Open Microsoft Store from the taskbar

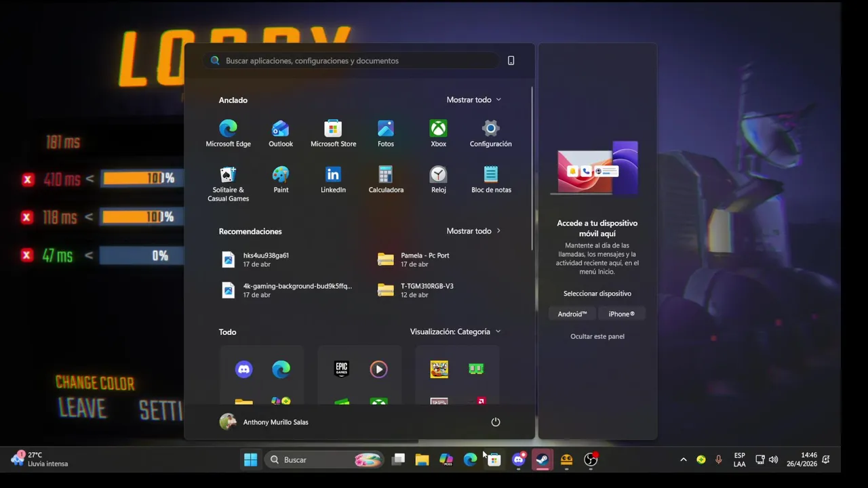[494, 460]
